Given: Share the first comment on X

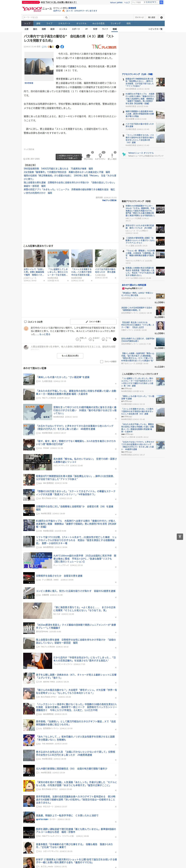Looking at the screenshot, I should 115,339.
